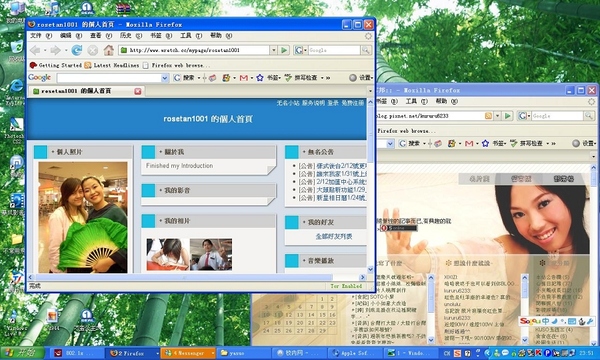Image resolution: width=600 pixels, height=360 pixels.
Task: Click profile photo with green fan
Action: [83, 217]
